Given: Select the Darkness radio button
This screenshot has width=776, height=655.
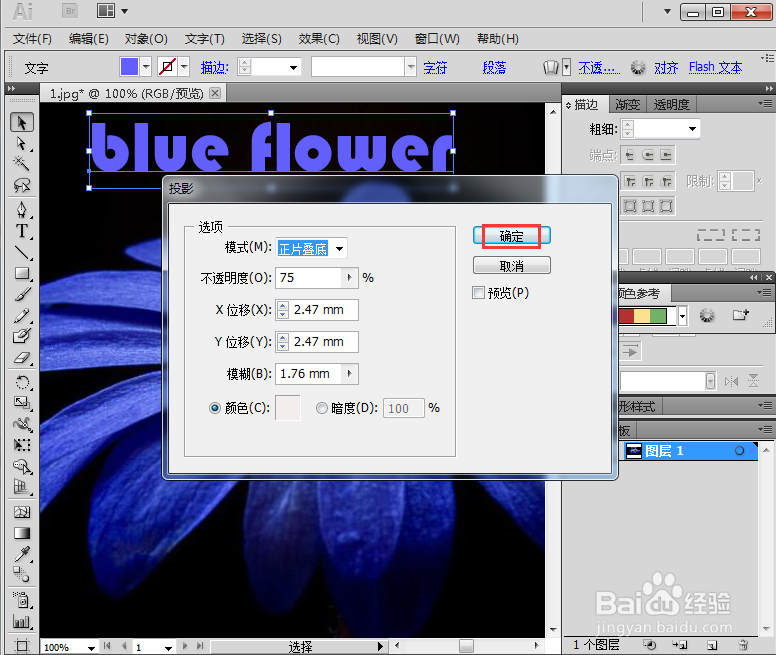Looking at the screenshot, I should pos(322,408).
